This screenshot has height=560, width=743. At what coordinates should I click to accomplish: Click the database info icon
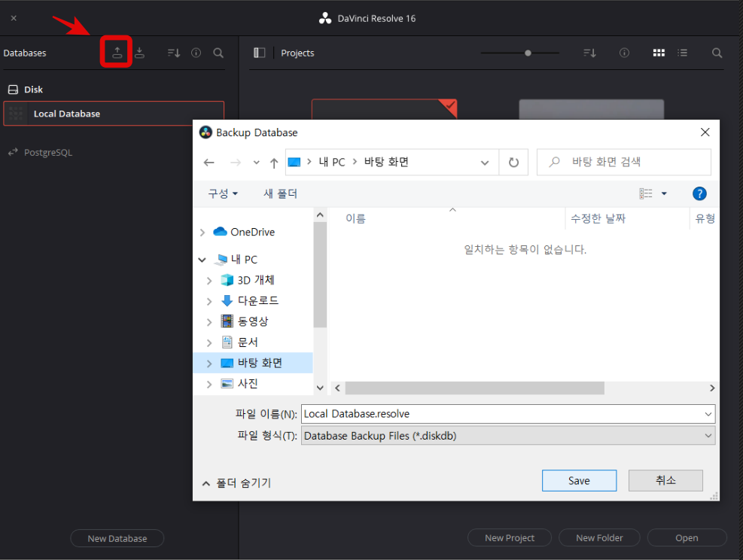click(x=196, y=53)
